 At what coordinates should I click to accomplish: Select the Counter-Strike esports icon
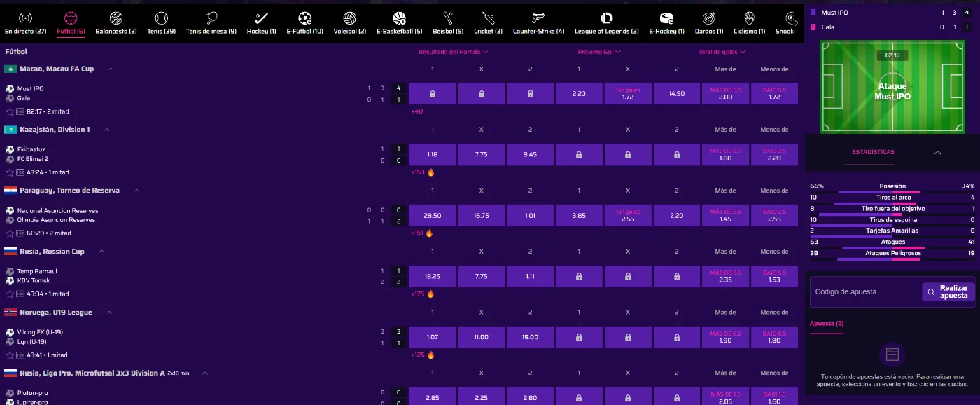point(538,18)
